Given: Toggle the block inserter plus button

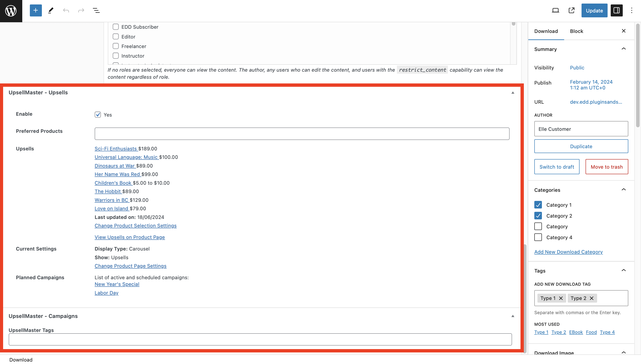Looking at the screenshot, I should coord(36,10).
